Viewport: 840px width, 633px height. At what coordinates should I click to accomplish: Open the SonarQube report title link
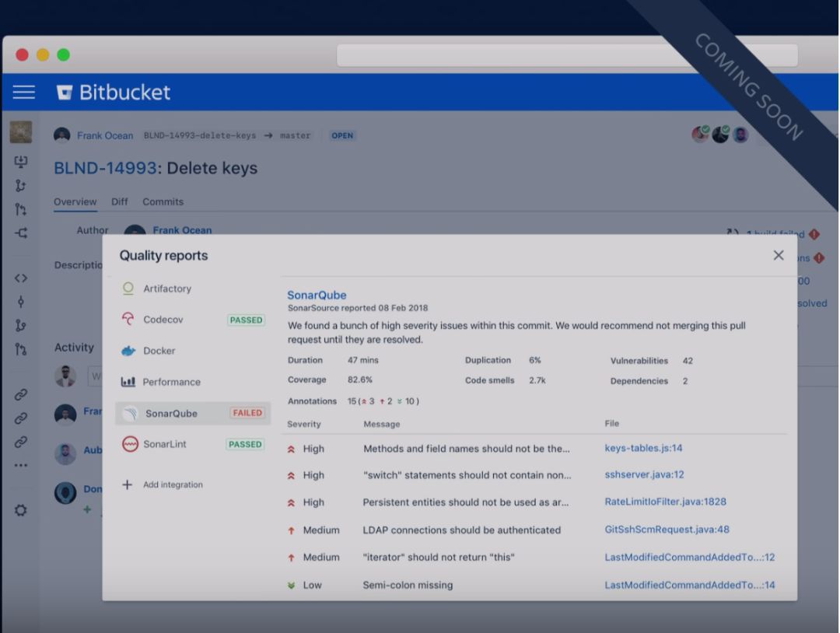[x=317, y=295]
